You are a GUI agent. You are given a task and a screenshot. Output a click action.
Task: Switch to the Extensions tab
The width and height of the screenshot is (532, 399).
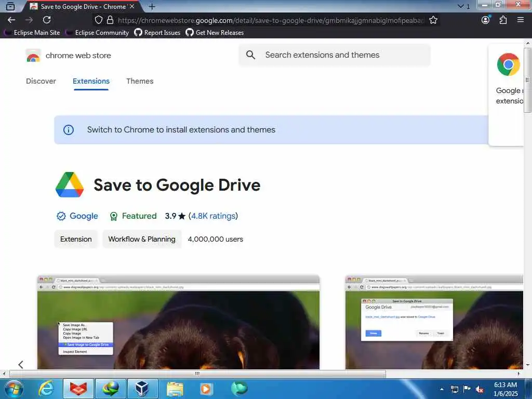point(91,81)
